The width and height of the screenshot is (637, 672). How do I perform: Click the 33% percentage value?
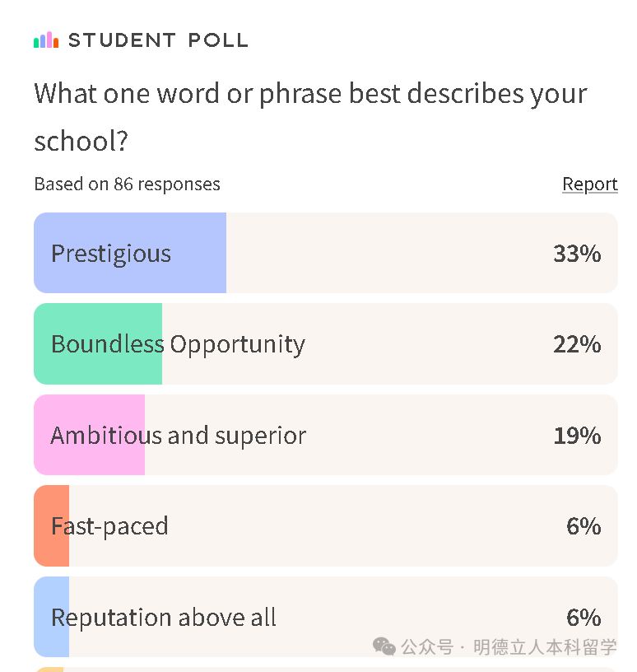[577, 254]
